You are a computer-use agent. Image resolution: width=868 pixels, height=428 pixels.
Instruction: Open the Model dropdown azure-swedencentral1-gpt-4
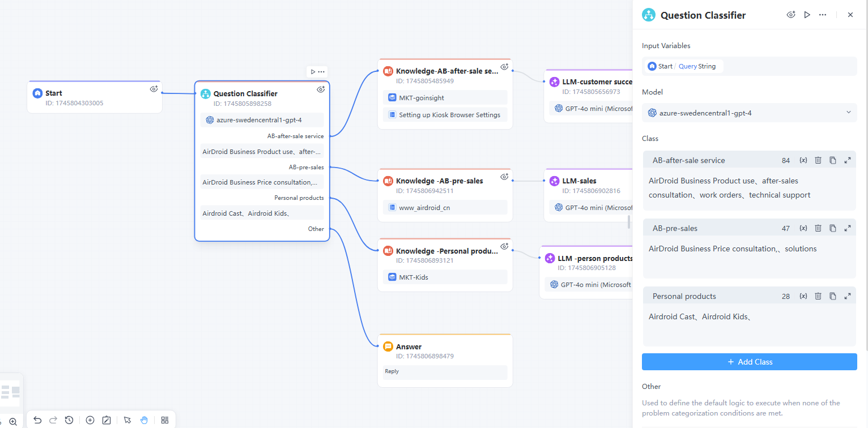pyautogui.click(x=749, y=113)
